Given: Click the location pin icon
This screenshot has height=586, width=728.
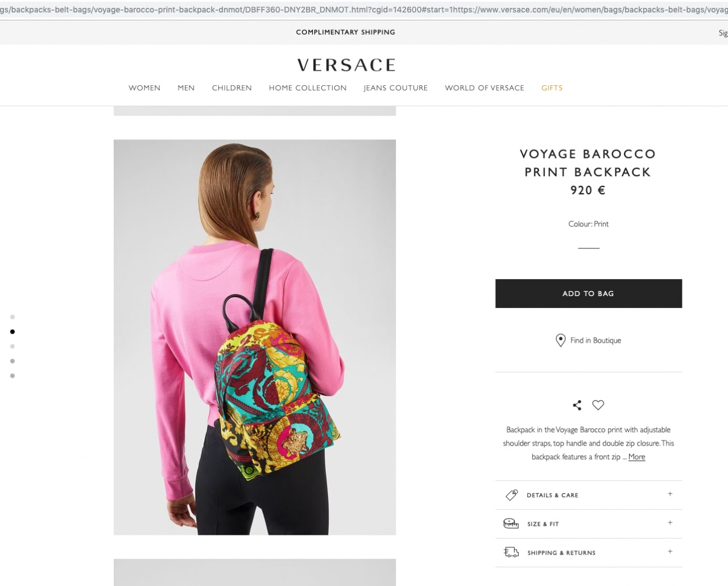Looking at the screenshot, I should [560, 340].
